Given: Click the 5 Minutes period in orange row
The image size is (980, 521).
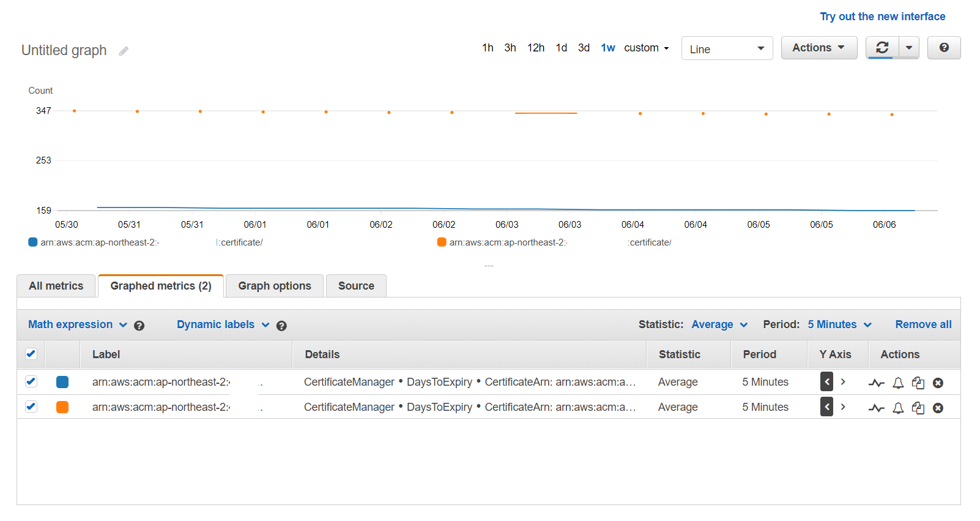Looking at the screenshot, I should click(765, 407).
